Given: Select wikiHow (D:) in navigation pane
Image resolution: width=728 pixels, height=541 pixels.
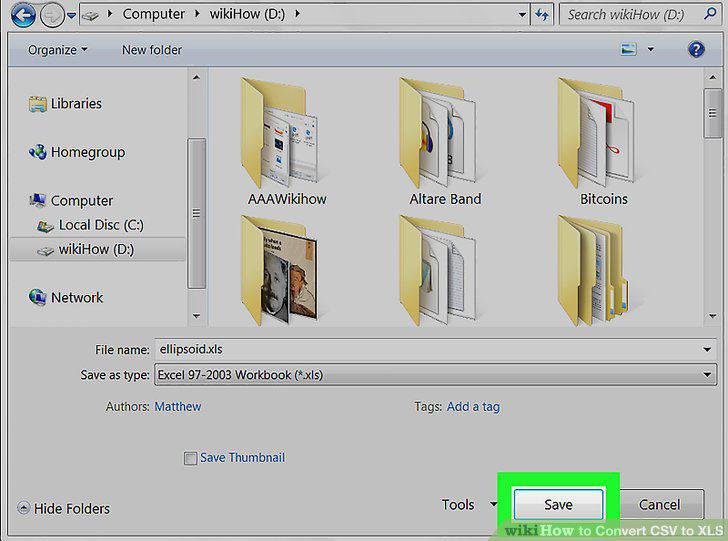Looking at the screenshot, I should (97, 249).
